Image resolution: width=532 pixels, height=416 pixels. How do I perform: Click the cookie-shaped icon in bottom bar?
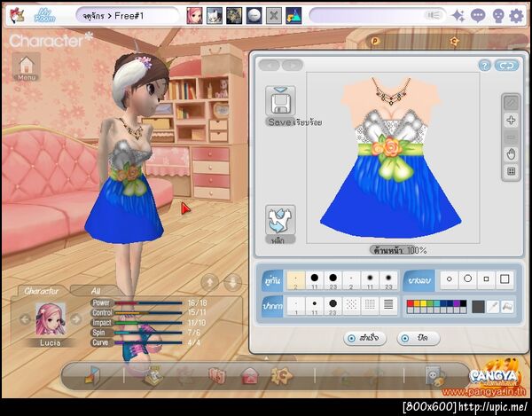pos(282,376)
